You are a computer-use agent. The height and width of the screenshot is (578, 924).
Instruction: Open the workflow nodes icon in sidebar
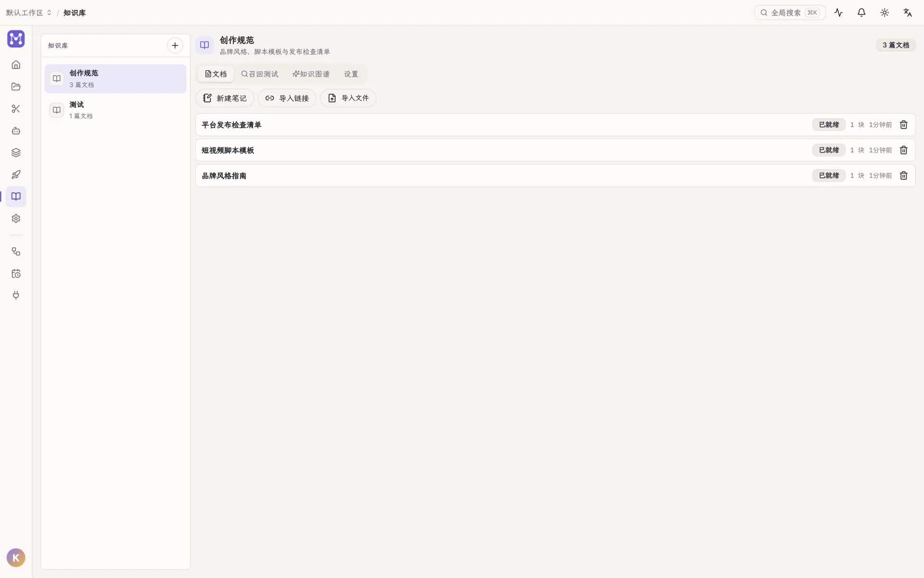[16, 251]
